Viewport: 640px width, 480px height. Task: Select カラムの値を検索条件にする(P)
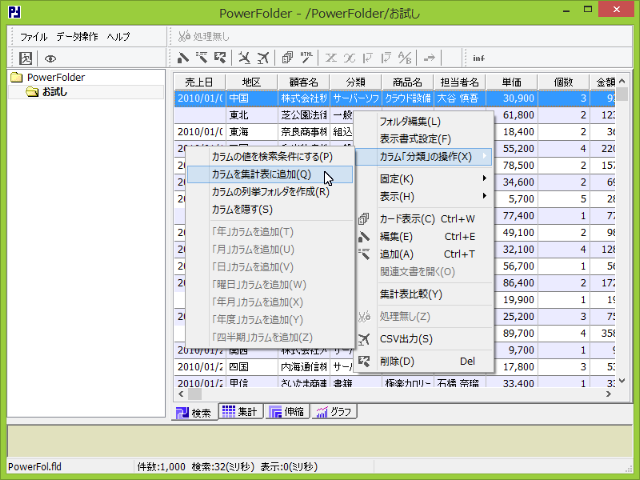[270, 157]
